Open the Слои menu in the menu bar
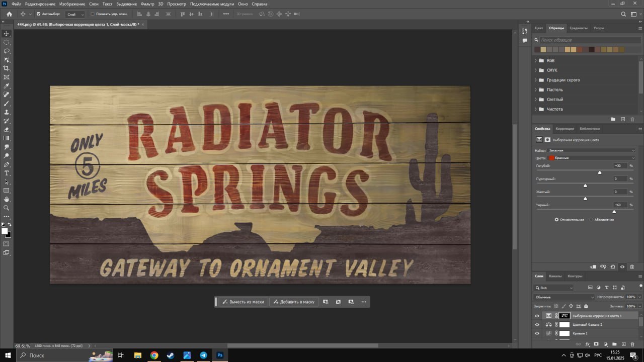Screen dimensions: 644x362 [94, 4]
